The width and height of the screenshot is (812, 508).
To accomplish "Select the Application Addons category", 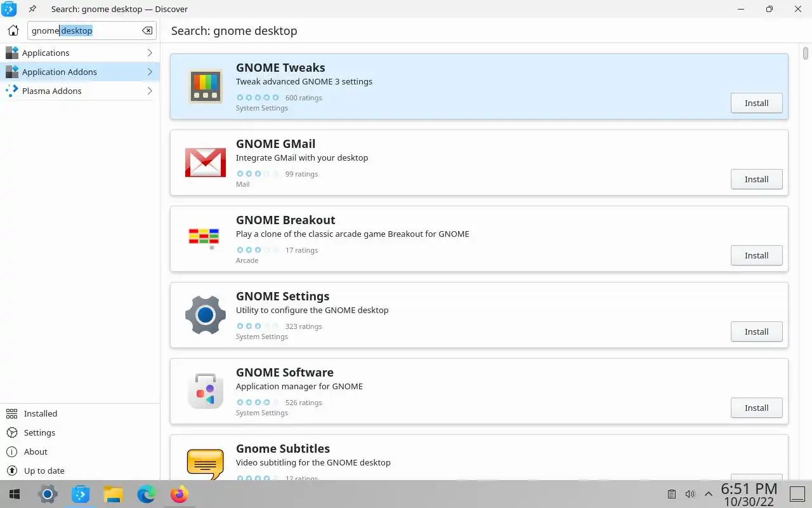I will [x=80, y=72].
